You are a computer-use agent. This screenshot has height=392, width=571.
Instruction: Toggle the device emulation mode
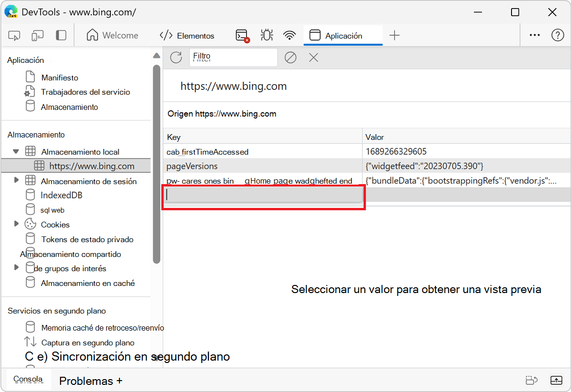37,35
